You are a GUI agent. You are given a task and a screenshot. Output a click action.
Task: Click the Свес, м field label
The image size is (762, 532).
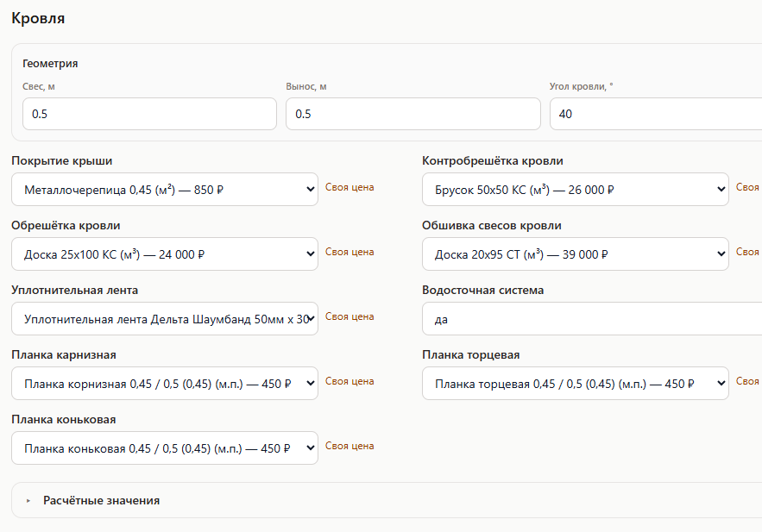point(38,86)
